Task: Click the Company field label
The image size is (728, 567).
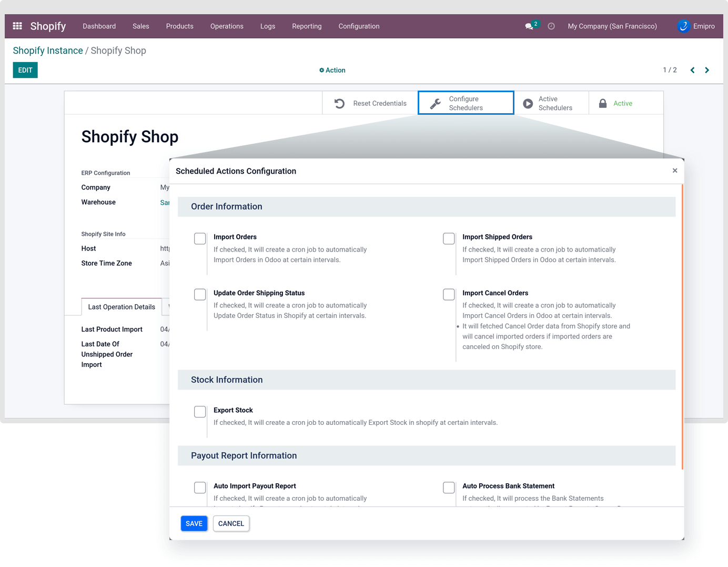Action: pos(96,187)
